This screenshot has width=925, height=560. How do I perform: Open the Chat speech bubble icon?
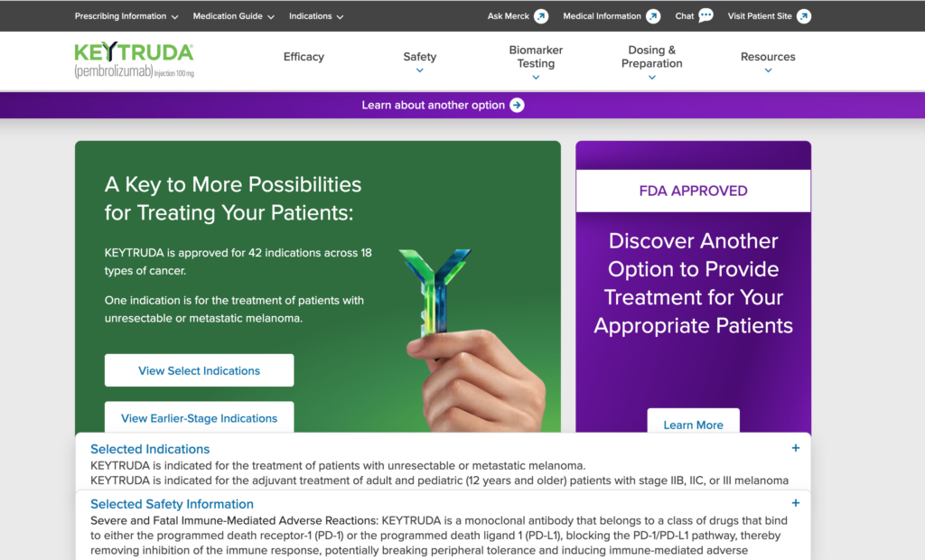click(706, 15)
